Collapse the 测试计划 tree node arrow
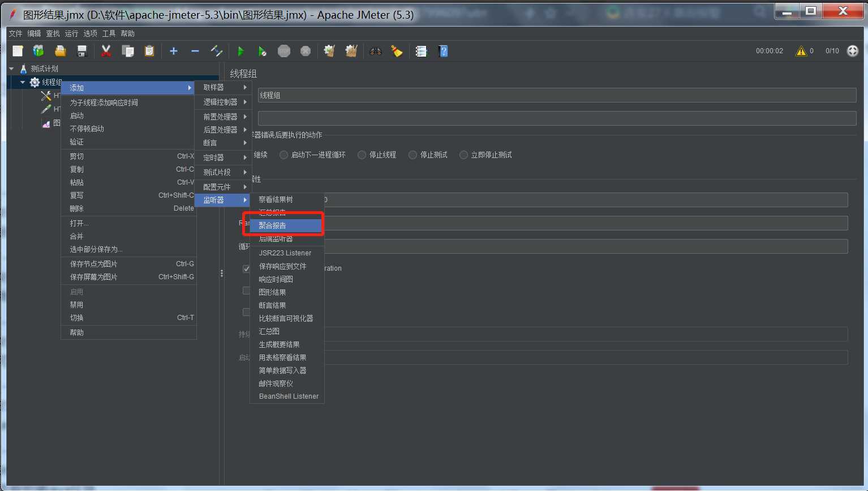868x491 pixels. point(11,69)
